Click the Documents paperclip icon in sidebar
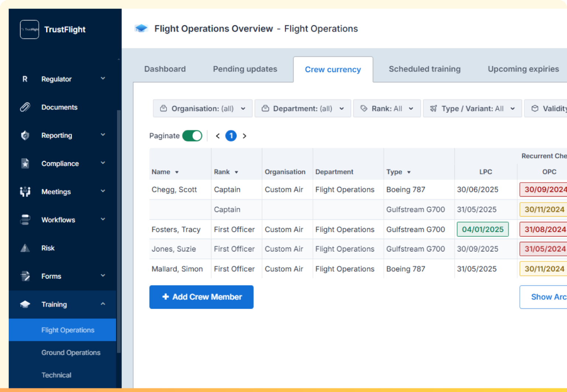Viewport: 567px width, 392px height. 25,107
